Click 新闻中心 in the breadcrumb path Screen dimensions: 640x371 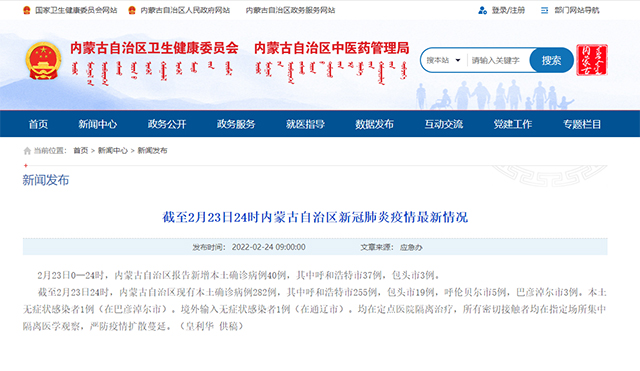point(113,151)
